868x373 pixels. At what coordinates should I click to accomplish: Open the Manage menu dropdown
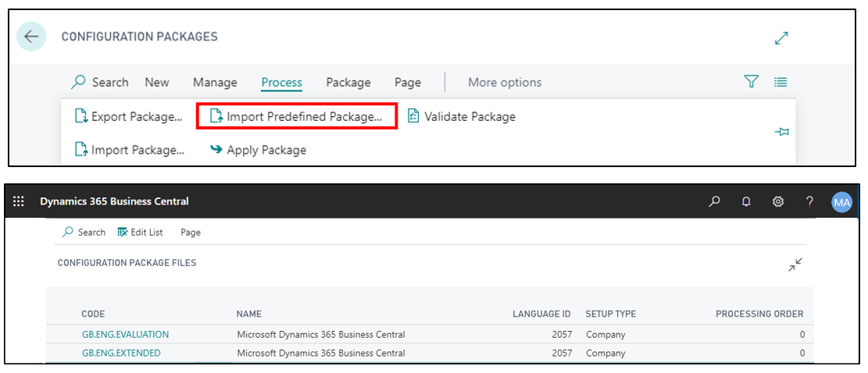(215, 83)
